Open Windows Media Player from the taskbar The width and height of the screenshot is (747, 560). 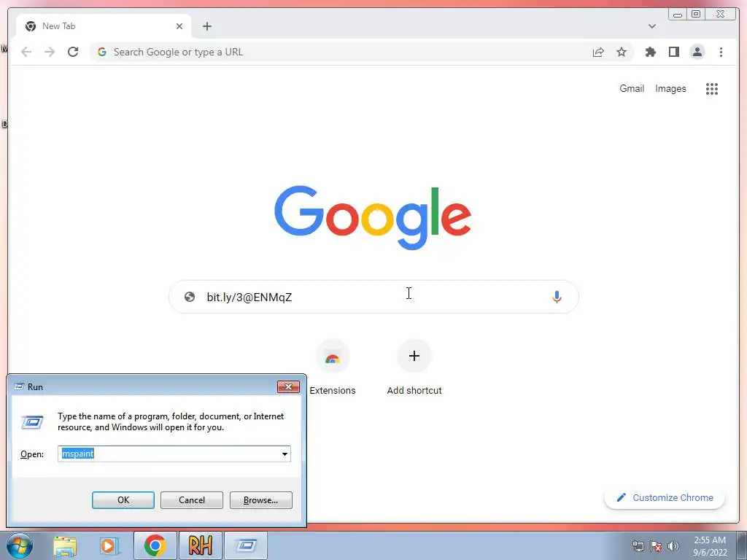(x=109, y=545)
